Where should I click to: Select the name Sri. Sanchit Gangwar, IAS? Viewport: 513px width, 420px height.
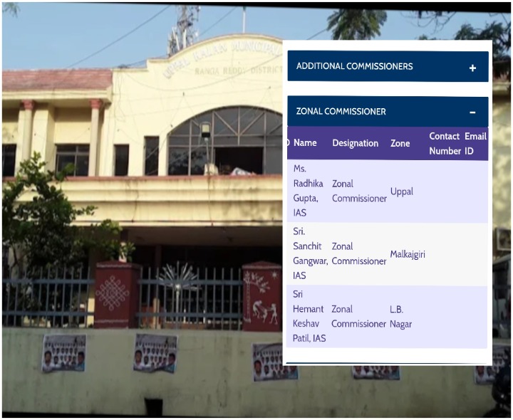(x=310, y=254)
